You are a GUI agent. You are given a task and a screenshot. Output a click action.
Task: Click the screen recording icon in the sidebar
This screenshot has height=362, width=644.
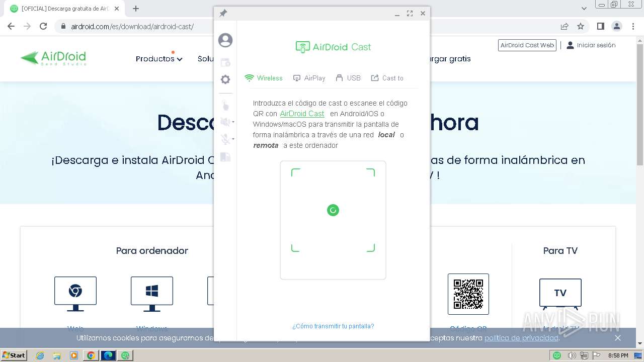point(225,62)
